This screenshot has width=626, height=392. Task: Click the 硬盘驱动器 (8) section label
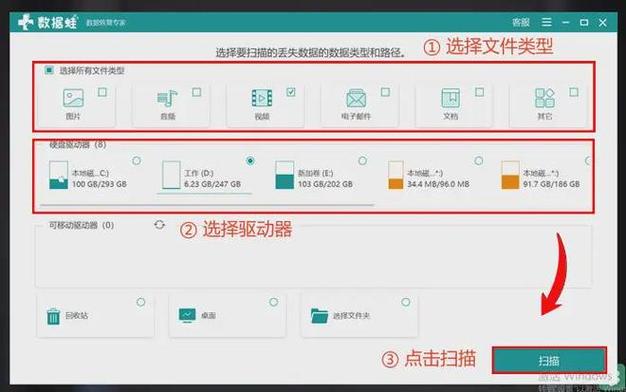[x=78, y=145]
